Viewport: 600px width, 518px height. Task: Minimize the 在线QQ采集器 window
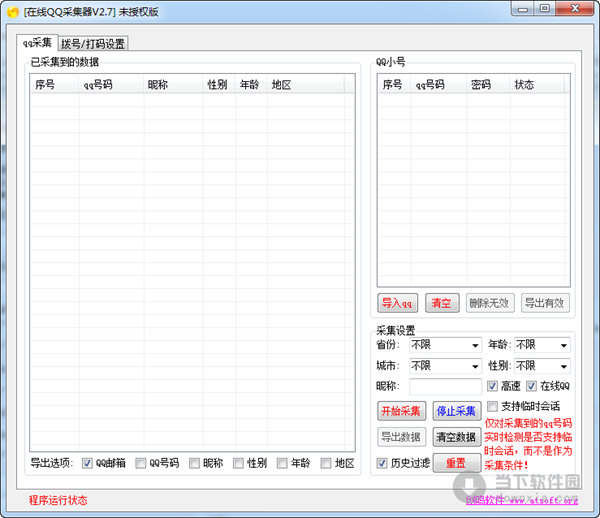tap(523, 9)
